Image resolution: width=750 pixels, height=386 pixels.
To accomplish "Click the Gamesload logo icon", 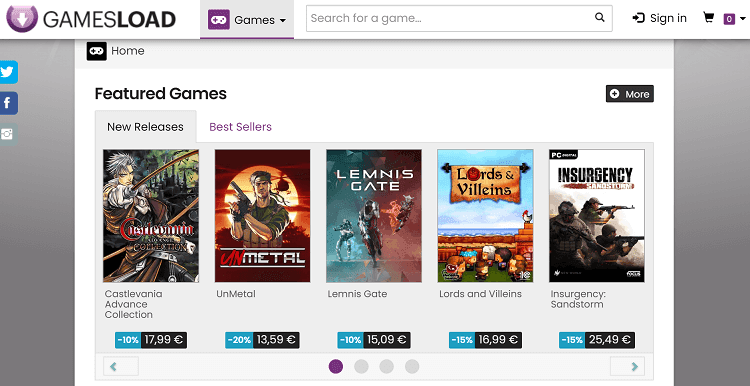I will click(x=22, y=18).
